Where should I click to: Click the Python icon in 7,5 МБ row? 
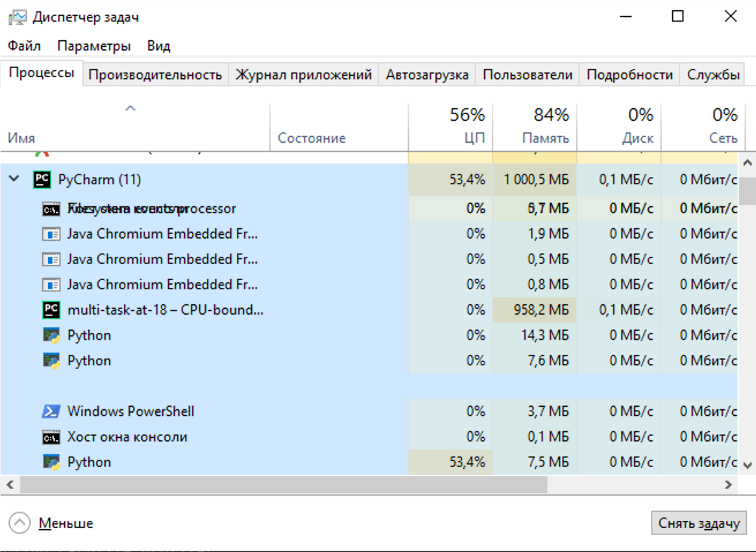pyautogui.click(x=51, y=462)
